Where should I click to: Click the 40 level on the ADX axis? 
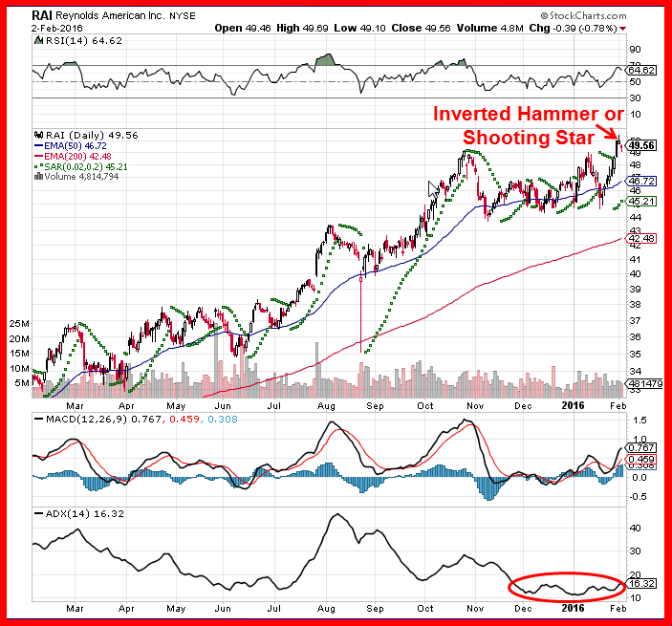(635, 529)
